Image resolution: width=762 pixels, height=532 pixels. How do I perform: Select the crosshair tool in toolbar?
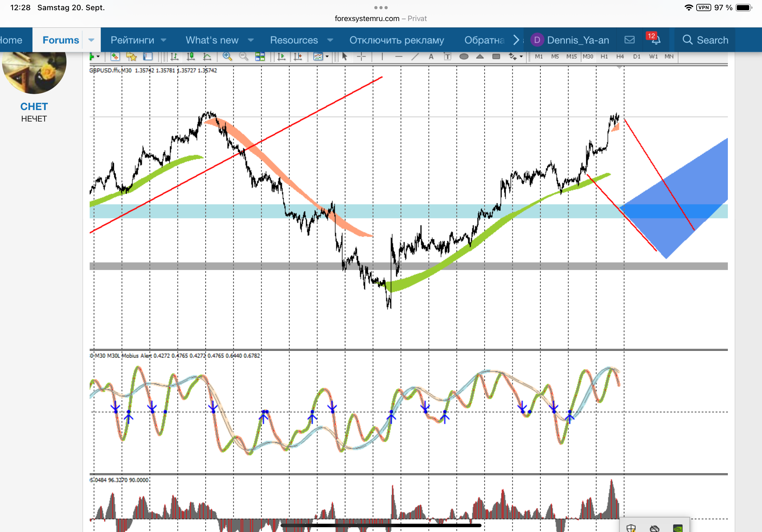[361, 57]
